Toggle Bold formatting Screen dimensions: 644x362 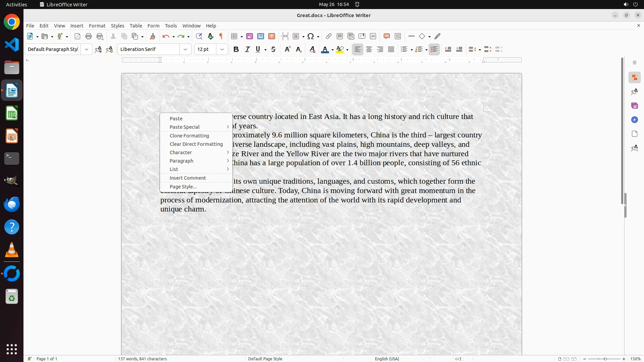(236, 49)
